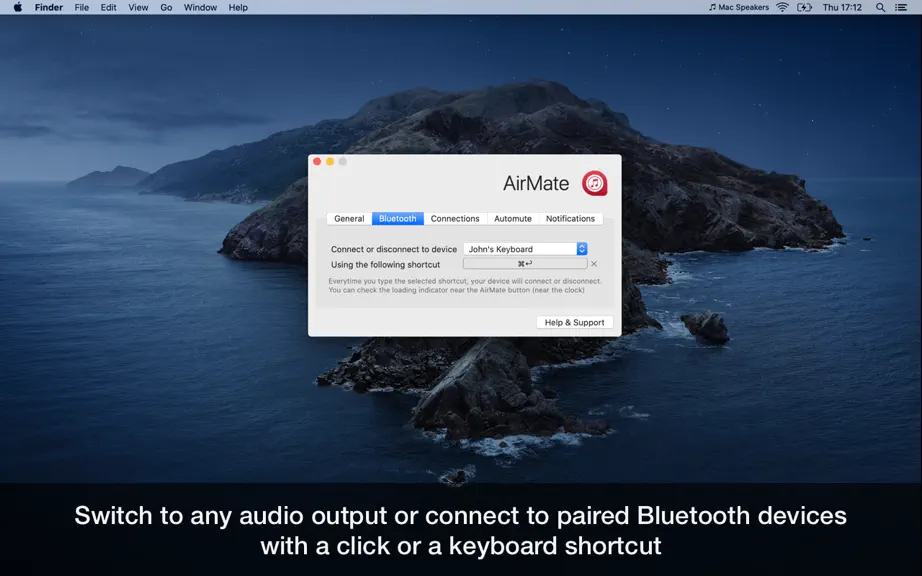Click the Help & Support button
Image resolution: width=922 pixels, height=576 pixels.
pos(574,322)
